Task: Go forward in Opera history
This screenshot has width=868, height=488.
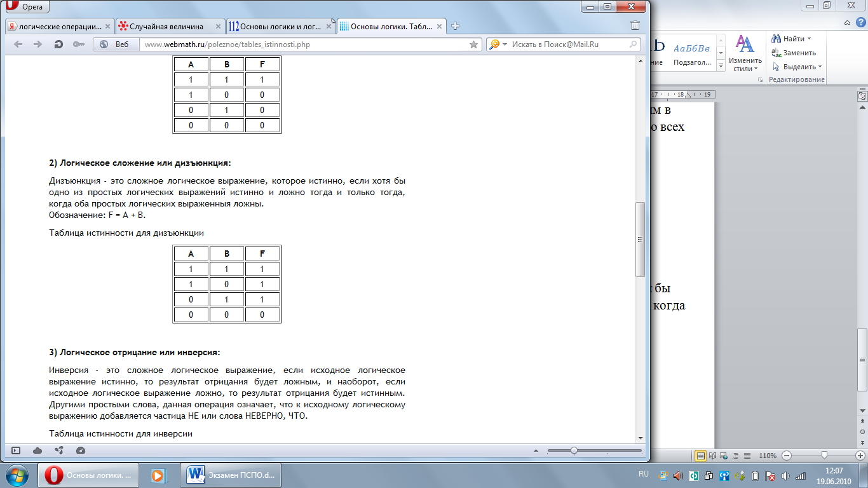Action: point(37,44)
